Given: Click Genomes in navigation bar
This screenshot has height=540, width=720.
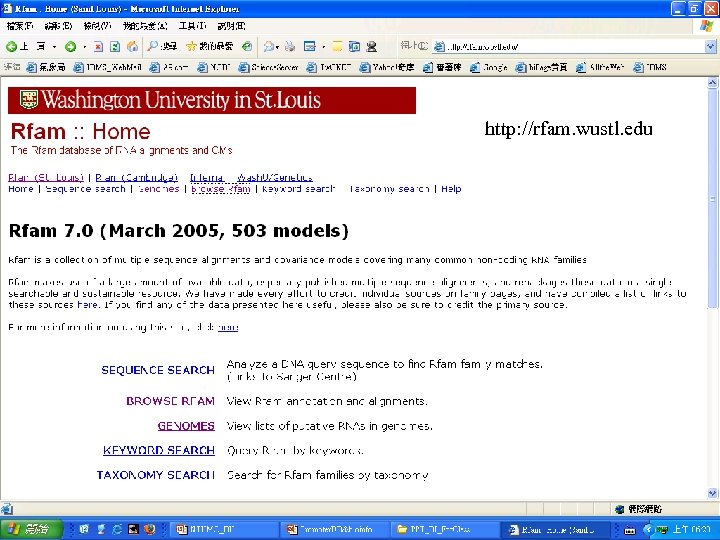Looking at the screenshot, I should 158,189.
